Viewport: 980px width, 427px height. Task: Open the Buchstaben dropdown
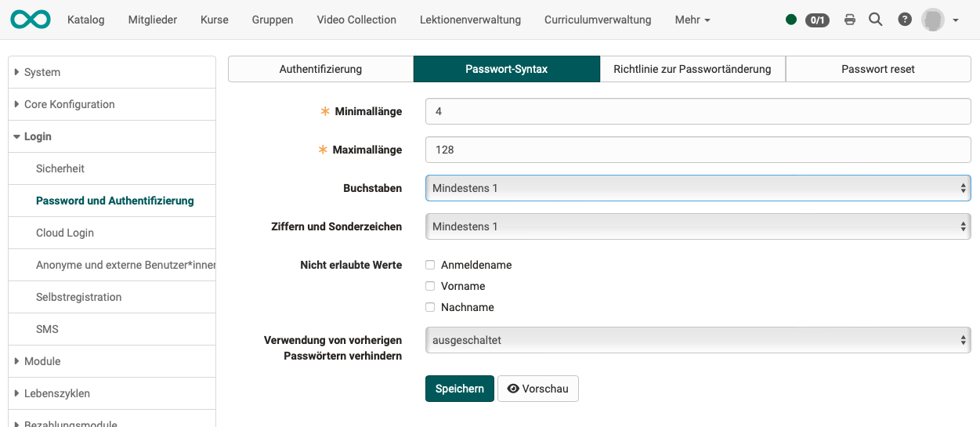point(698,188)
